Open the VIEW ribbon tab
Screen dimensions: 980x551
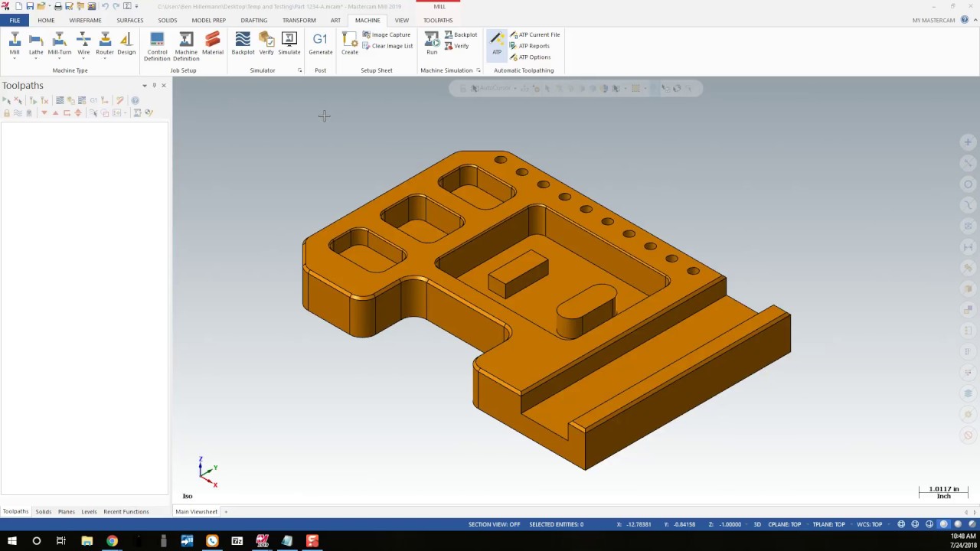(402, 21)
